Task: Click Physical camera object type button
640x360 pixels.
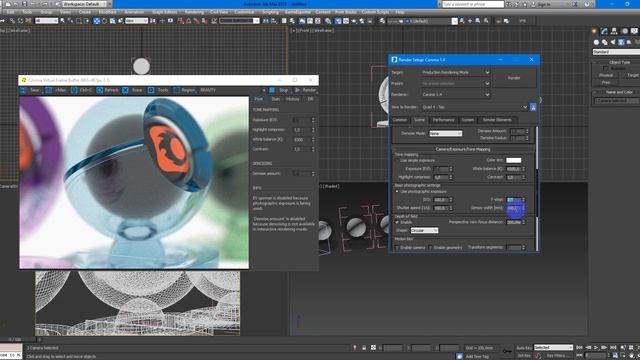Action: [606, 75]
